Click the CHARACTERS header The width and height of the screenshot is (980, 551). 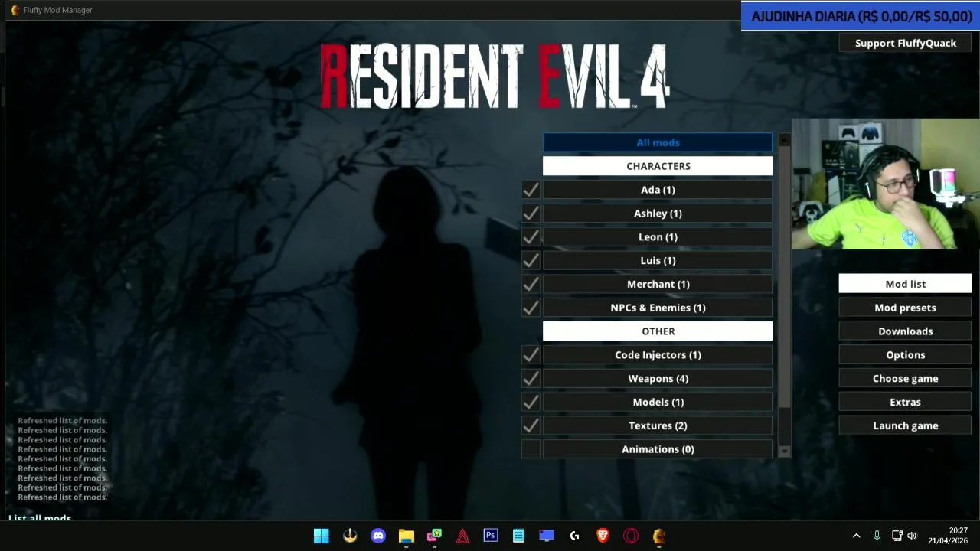(658, 166)
